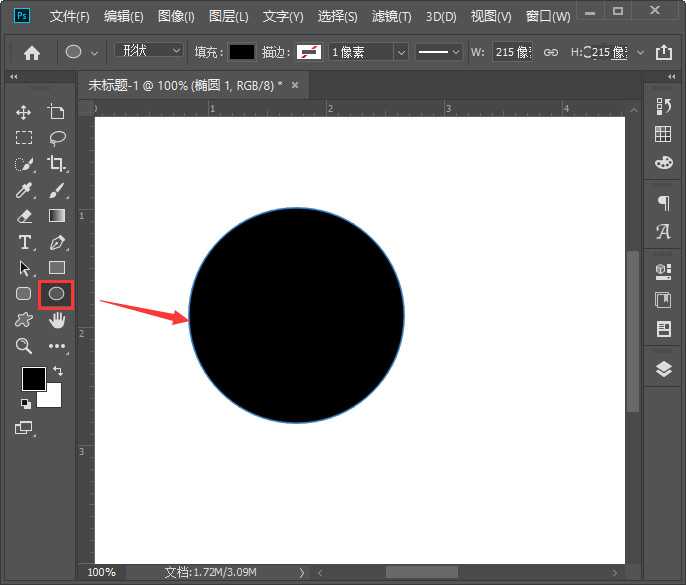Select the Eyedropper tool
The image size is (686, 585).
(24, 190)
